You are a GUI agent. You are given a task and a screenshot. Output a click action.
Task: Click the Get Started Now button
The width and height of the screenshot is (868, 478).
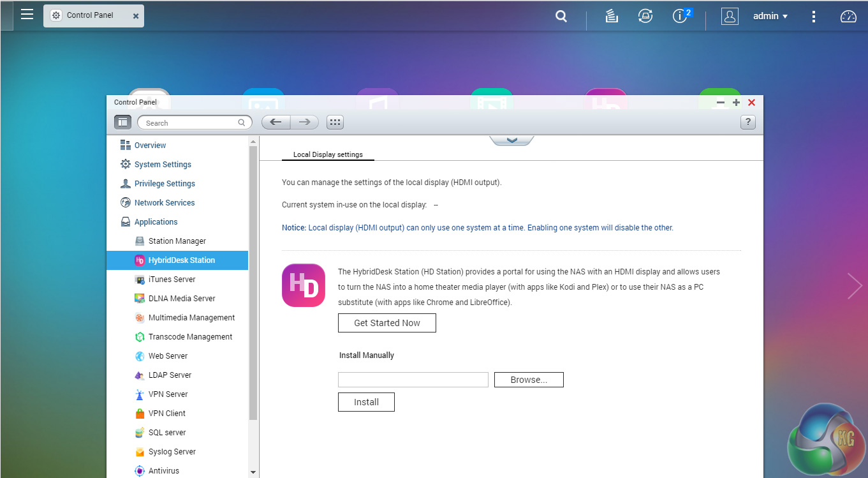387,323
